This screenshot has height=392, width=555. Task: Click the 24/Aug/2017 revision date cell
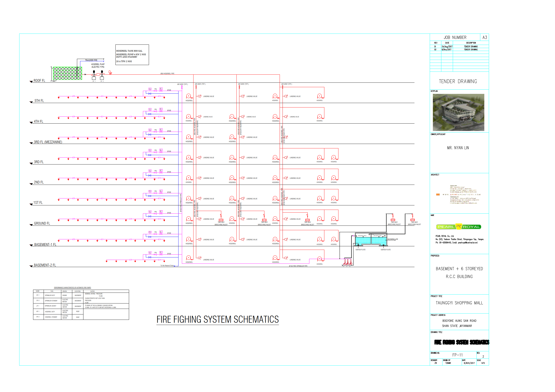[447, 47]
